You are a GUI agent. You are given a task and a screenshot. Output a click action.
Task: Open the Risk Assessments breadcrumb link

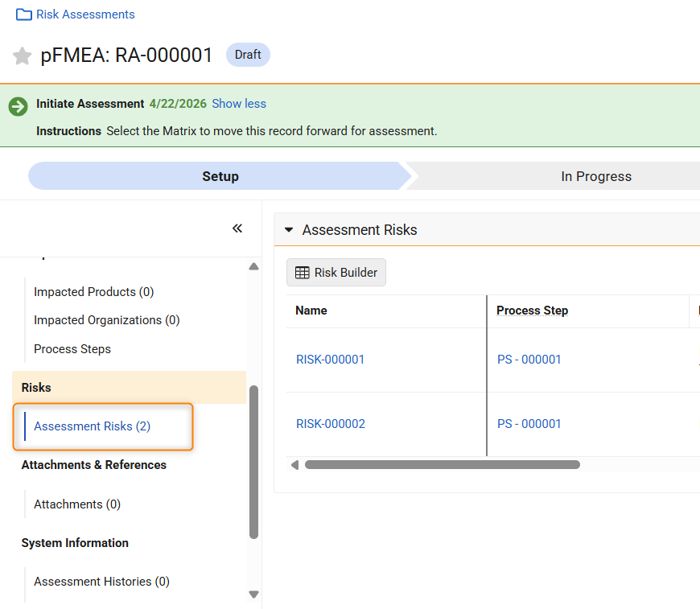pos(85,14)
